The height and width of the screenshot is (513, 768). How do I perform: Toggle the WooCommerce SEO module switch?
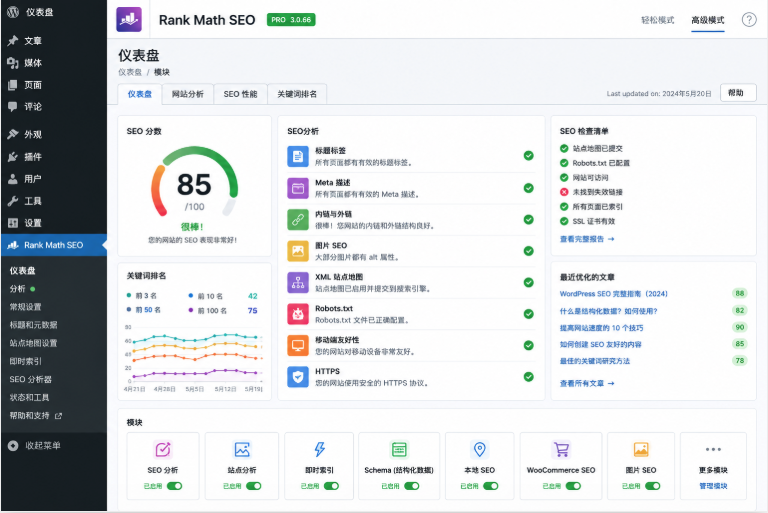click(573, 486)
